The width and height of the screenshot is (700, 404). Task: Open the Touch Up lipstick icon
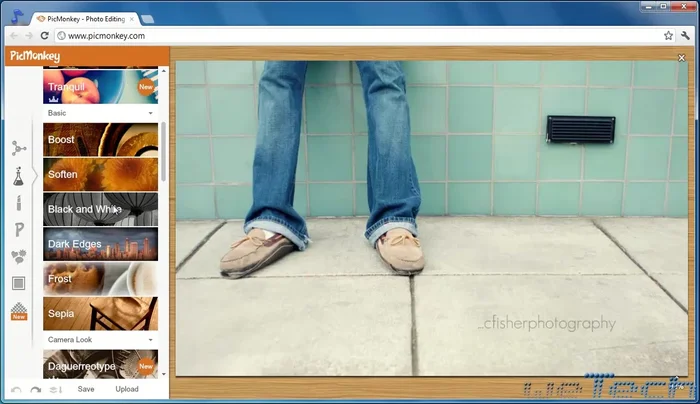tap(19, 203)
